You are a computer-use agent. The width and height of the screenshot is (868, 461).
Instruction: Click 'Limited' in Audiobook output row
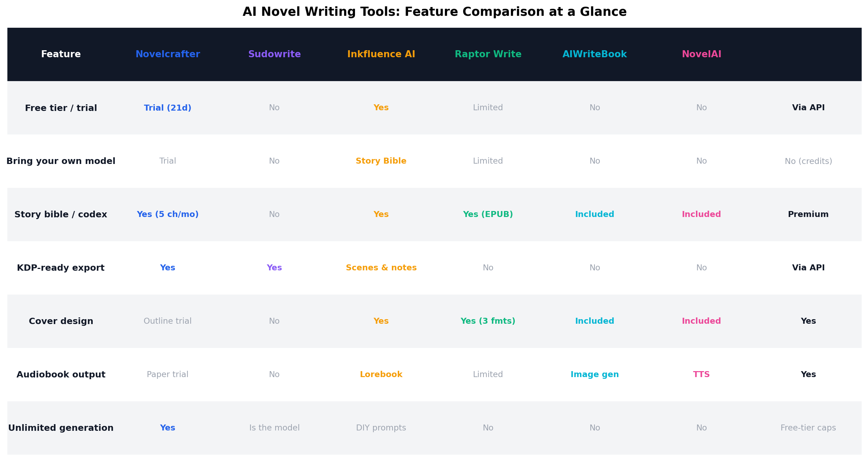point(488,375)
